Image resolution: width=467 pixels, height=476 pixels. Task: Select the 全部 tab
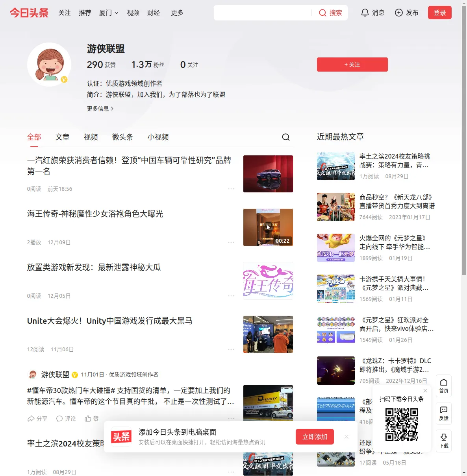click(x=34, y=137)
